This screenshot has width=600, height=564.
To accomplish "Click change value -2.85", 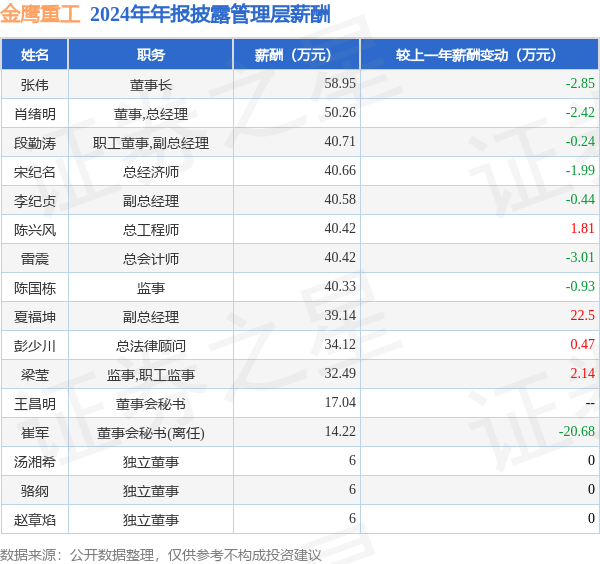I will (x=580, y=83).
